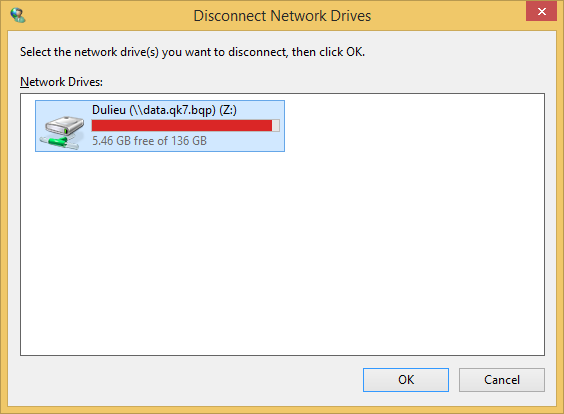This screenshot has height=414, width=564.
Task: Click the gray free portion of capacity bar
Action: pyautogui.click(x=276, y=126)
